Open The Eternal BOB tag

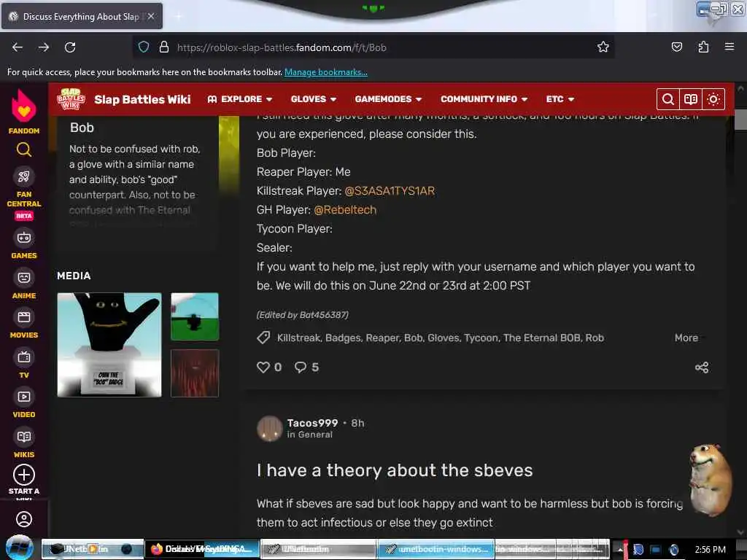click(542, 338)
